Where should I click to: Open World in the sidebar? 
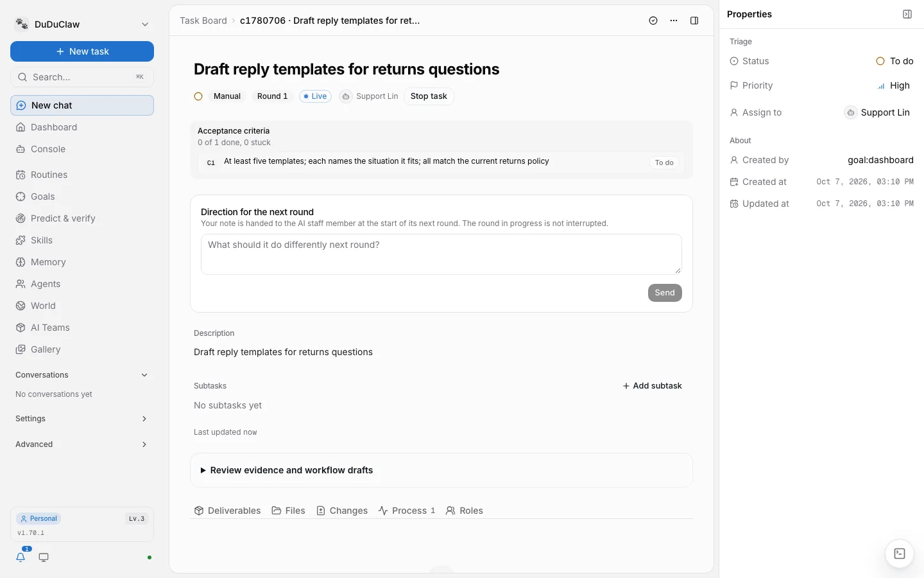point(82,306)
